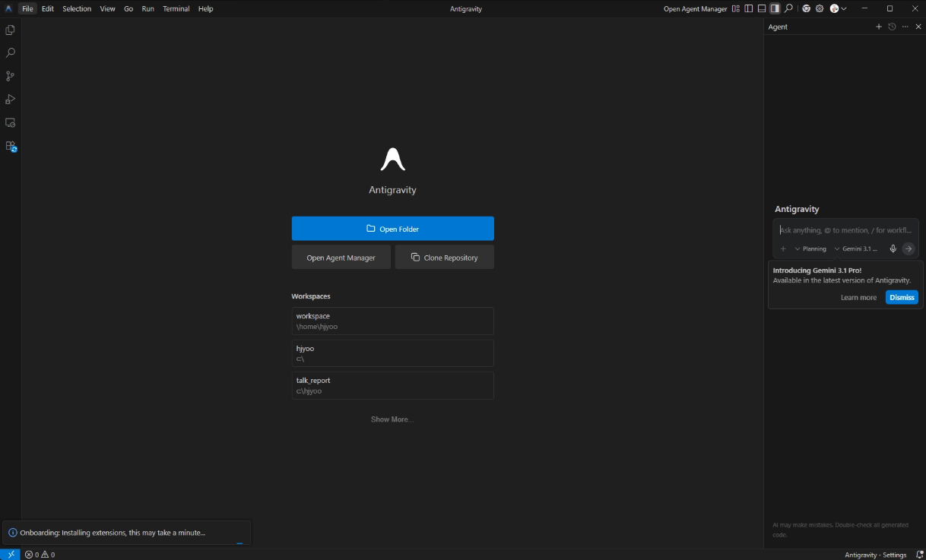Open the File menu
The height and width of the screenshot is (560, 926).
click(x=27, y=8)
